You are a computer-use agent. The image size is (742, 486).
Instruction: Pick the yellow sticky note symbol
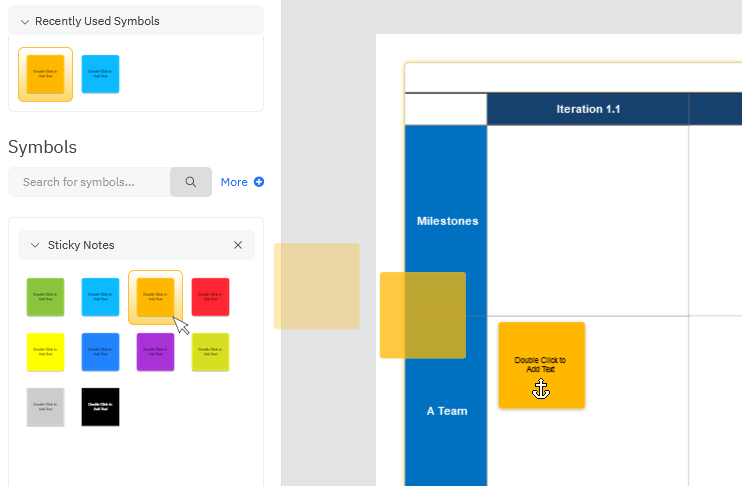click(x=45, y=352)
